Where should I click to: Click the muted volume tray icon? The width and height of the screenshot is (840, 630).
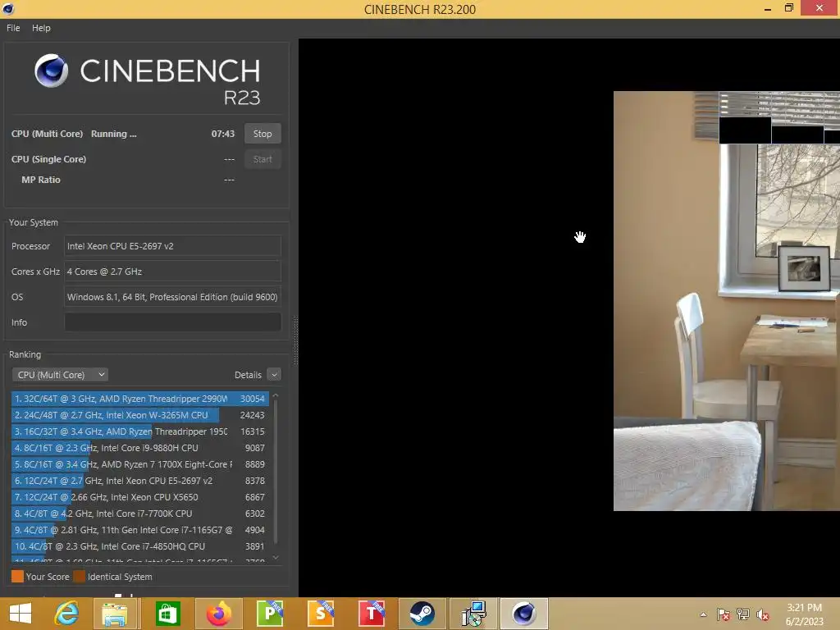[762, 614]
